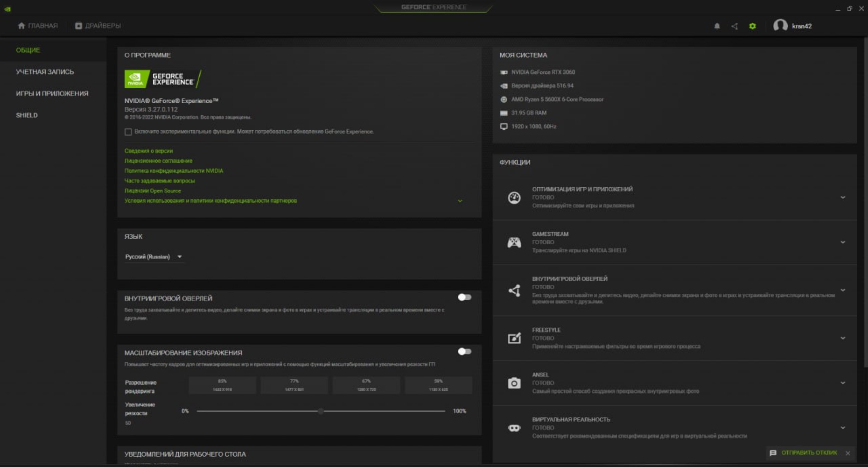Click the partner terms and policies link

[210, 201]
